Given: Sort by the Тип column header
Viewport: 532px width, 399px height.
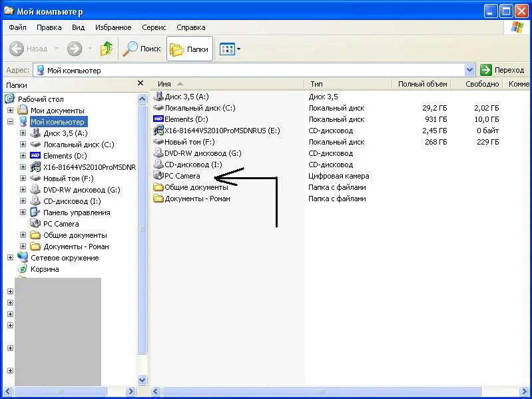Looking at the screenshot, I should [348, 84].
